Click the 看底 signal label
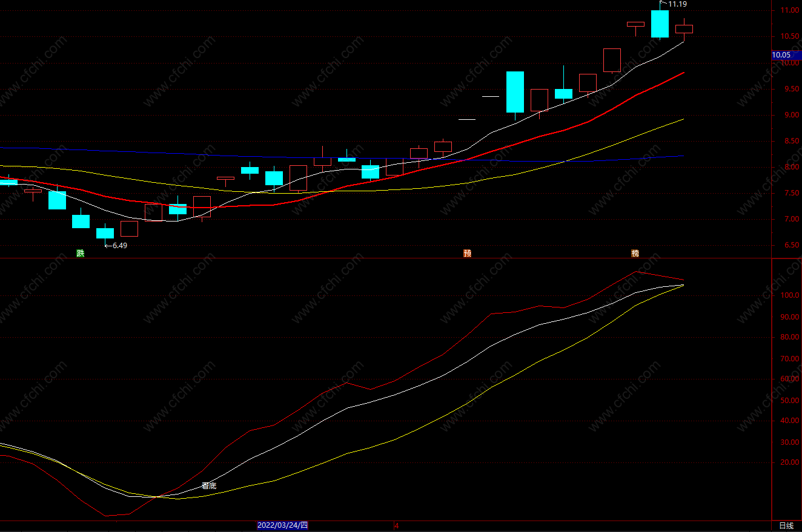 coord(209,485)
